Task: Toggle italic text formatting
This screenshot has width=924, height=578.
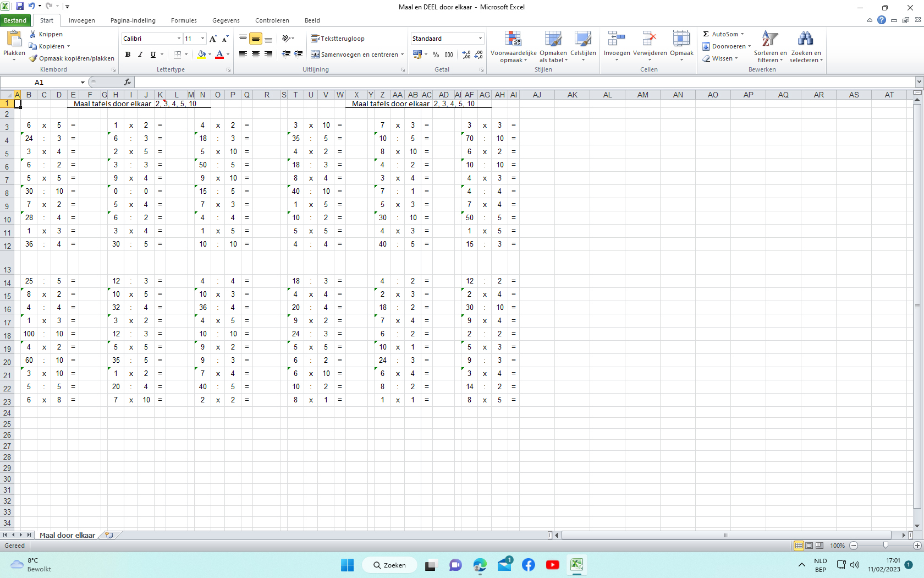Action: point(140,54)
